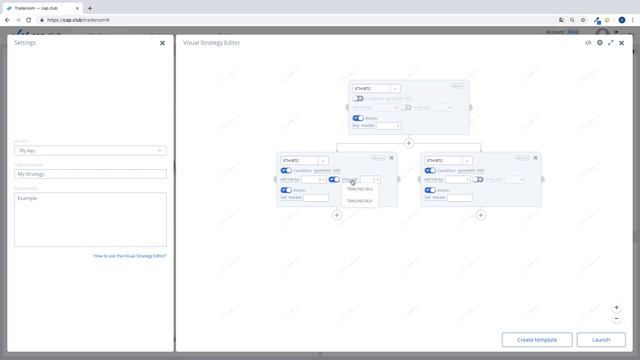Image resolution: width=640 pixels, height=360 pixels.
Task: Delete the left Sell market block
Action: click(391, 158)
